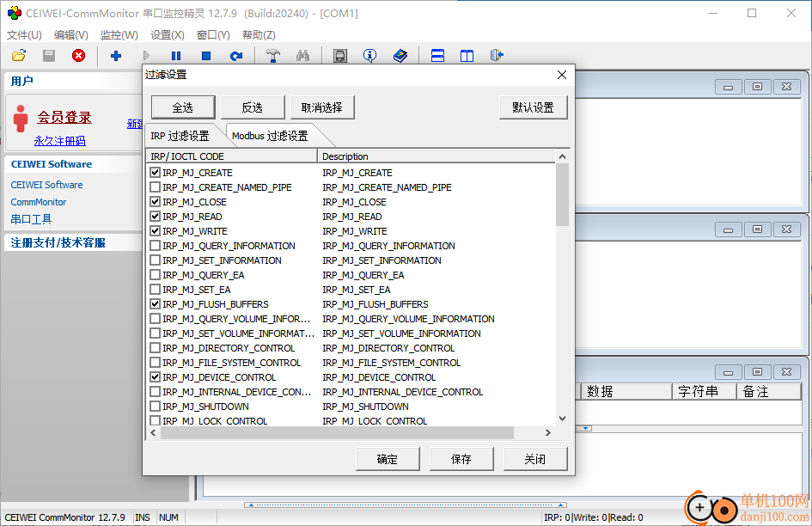Check IRP_MJ_DIRECTORY_CONTROL checkbox
This screenshot has width=812, height=526.
click(x=155, y=347)
